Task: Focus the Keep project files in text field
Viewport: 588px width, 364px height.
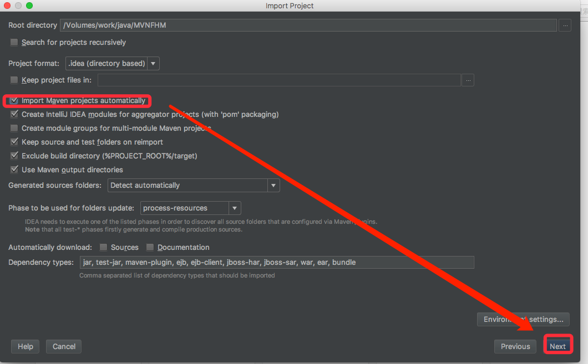Action: 279,80
